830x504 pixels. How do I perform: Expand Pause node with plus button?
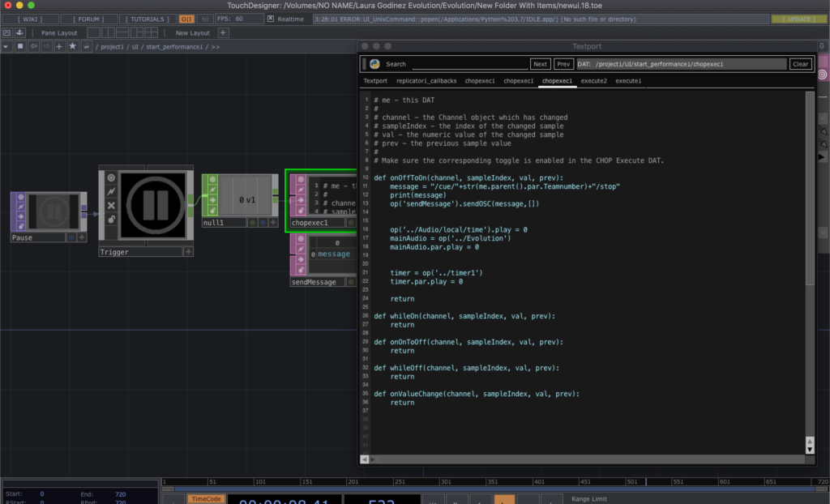click(x=82, y=237)
